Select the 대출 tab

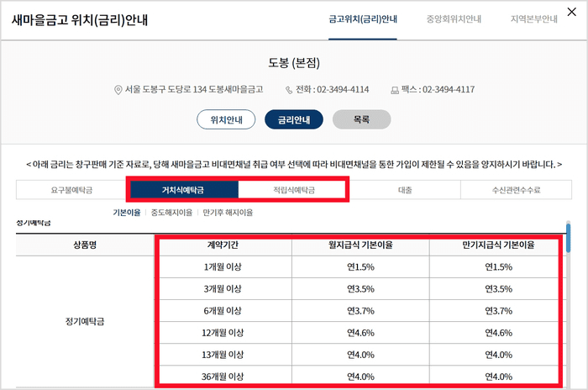click(405, 190)
